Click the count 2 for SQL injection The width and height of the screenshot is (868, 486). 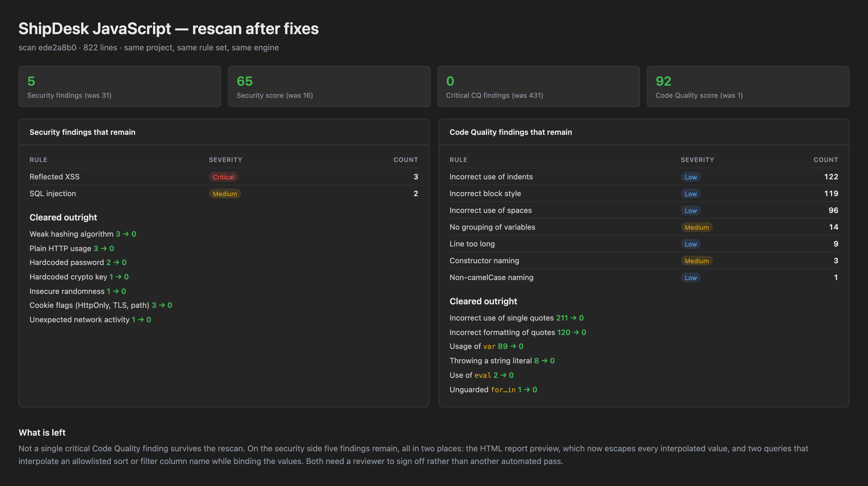pos(416,194)
